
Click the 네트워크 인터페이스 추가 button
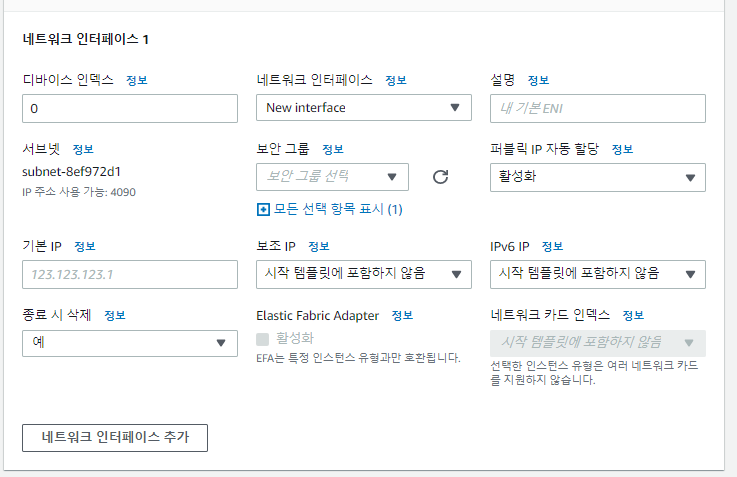pos(115,438)
